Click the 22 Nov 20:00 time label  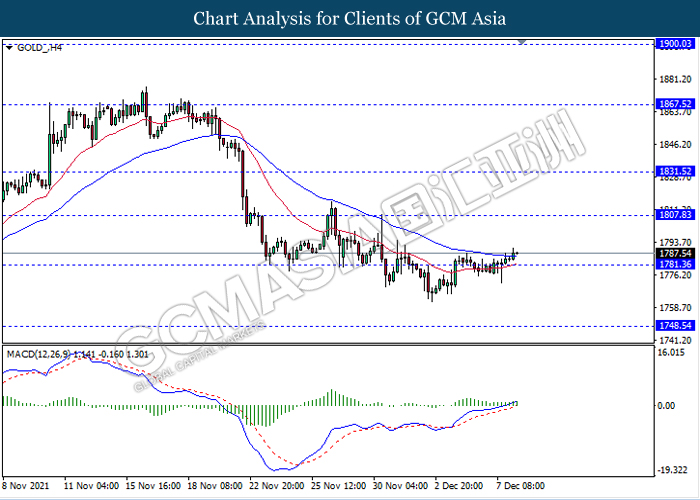click(x=278, y=485)
